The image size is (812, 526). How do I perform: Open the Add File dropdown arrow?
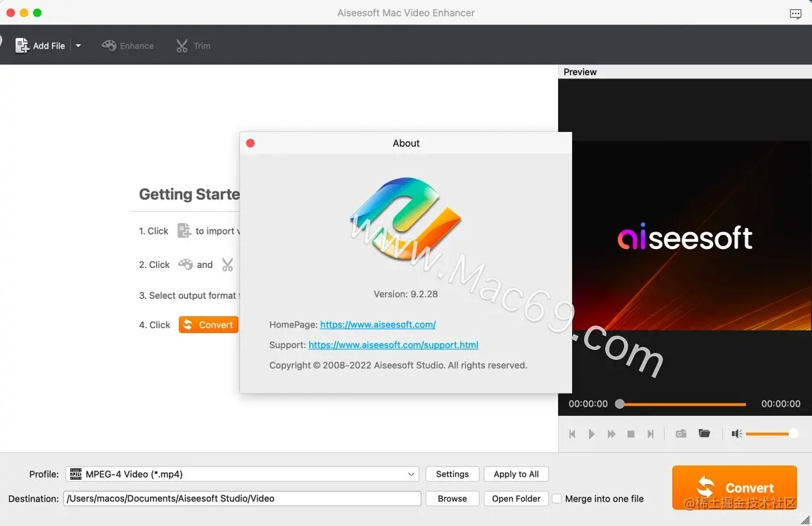pyautogui.click(x=79, y=46)
